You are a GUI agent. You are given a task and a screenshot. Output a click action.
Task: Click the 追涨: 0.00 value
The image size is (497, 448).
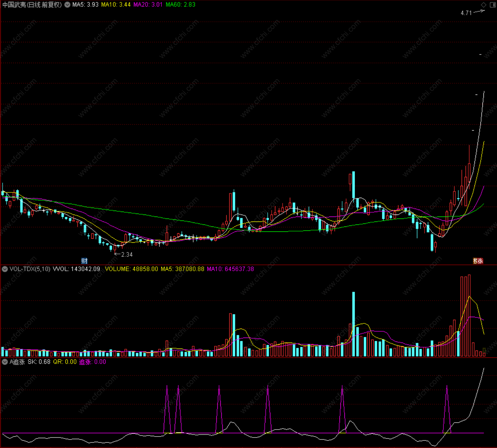pyautogui.click(x=93, y=362)
